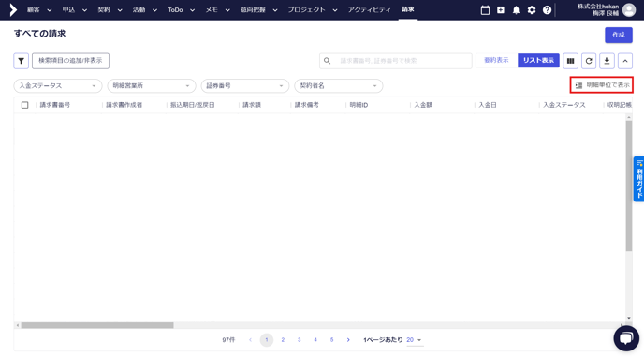644x357 pixels.
Task: Open the calendar icon in header
Action: point(485,10)
